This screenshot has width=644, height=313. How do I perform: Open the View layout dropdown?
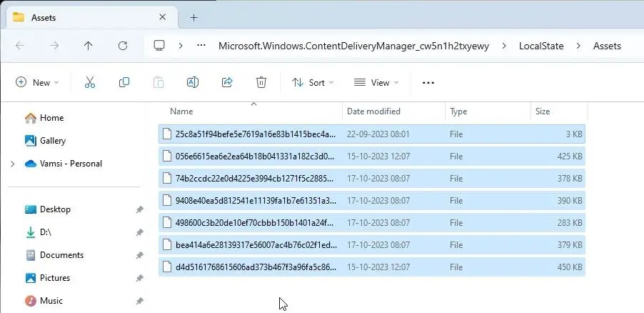376,82
